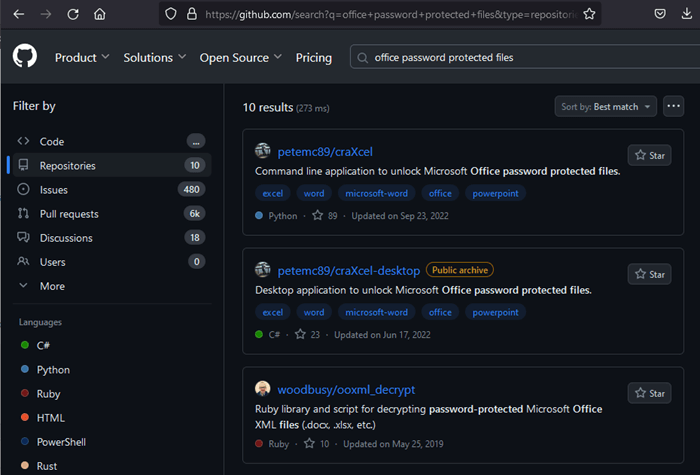Click powerpoint tag on craXcel

[x=496, y=193]
